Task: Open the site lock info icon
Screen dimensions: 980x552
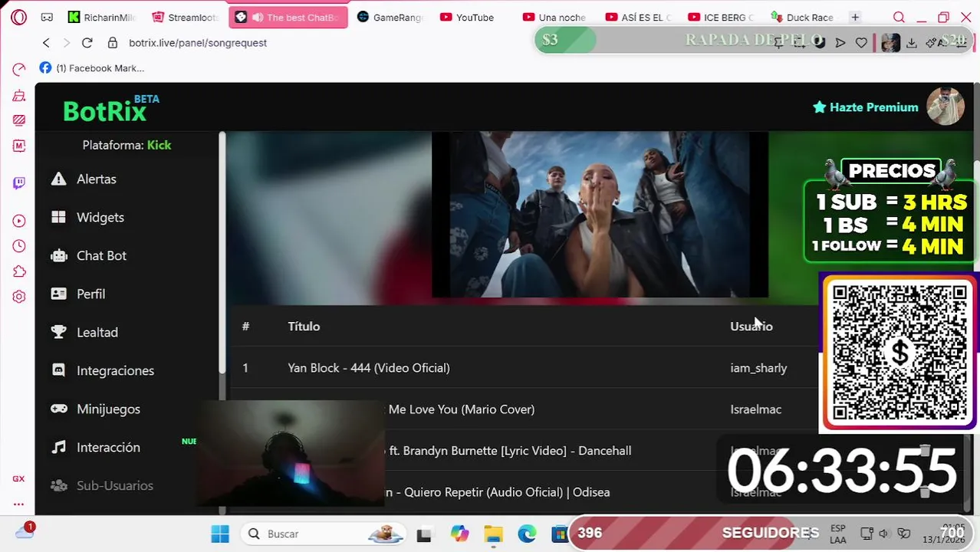Action: tap(113, 43)
